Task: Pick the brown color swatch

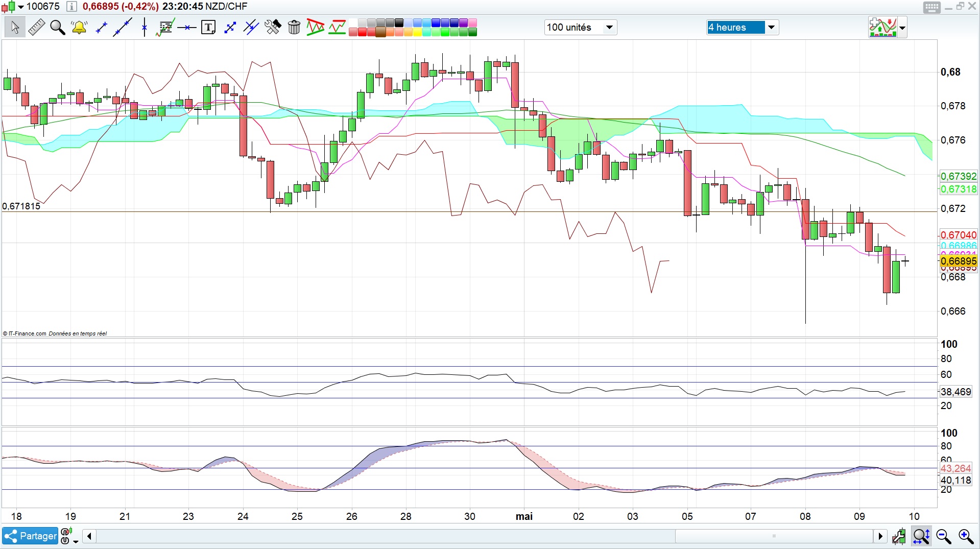Action: click(380, 32)
